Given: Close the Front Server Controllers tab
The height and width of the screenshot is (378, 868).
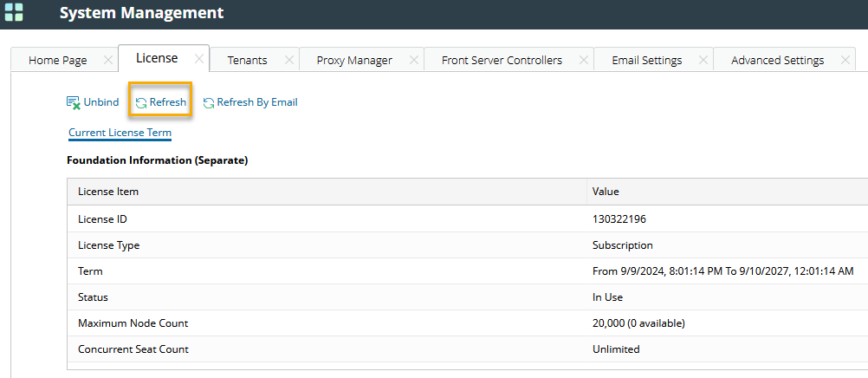Looking at the screenshot, I should pos(584,60).
